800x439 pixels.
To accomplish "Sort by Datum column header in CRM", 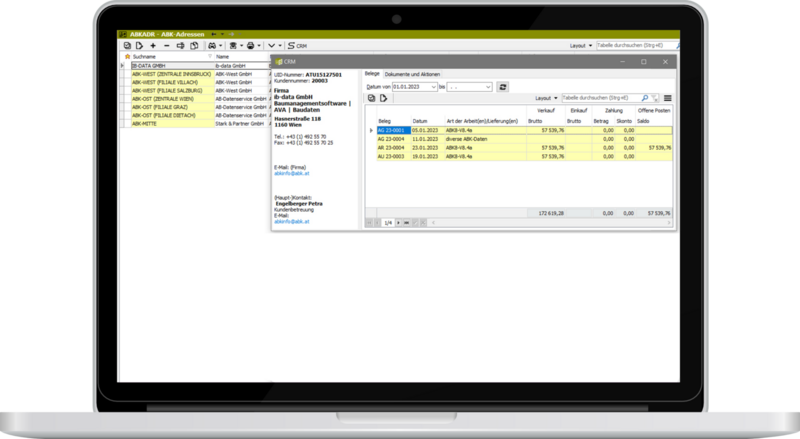I will (x=420, y=121).
